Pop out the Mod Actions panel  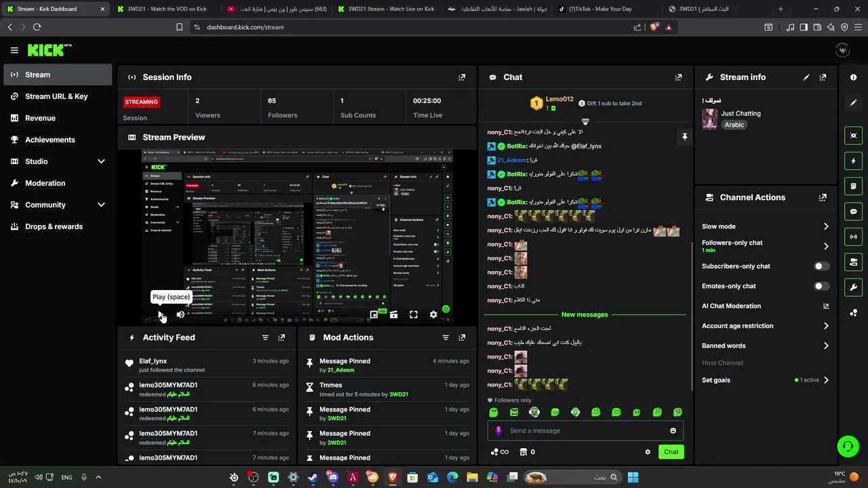click(x=462, y=338)
